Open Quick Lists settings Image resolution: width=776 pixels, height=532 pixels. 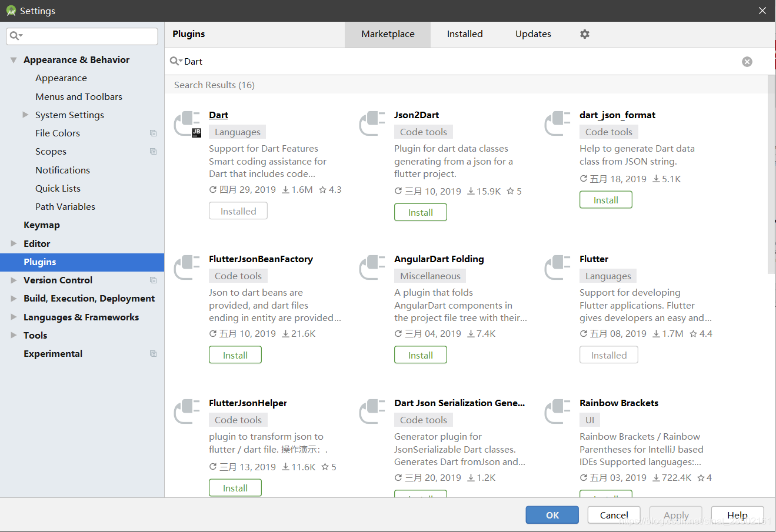pos(58,189)
